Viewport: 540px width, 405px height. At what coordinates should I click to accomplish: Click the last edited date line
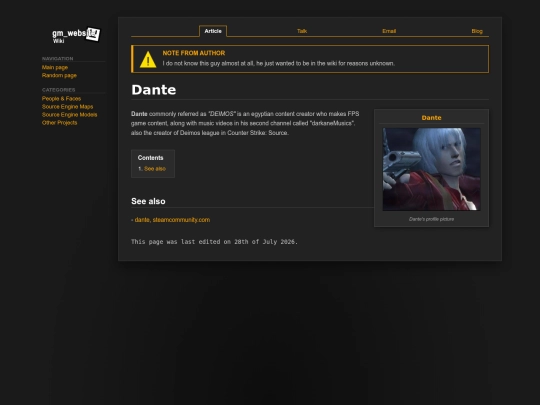(214, 242)
